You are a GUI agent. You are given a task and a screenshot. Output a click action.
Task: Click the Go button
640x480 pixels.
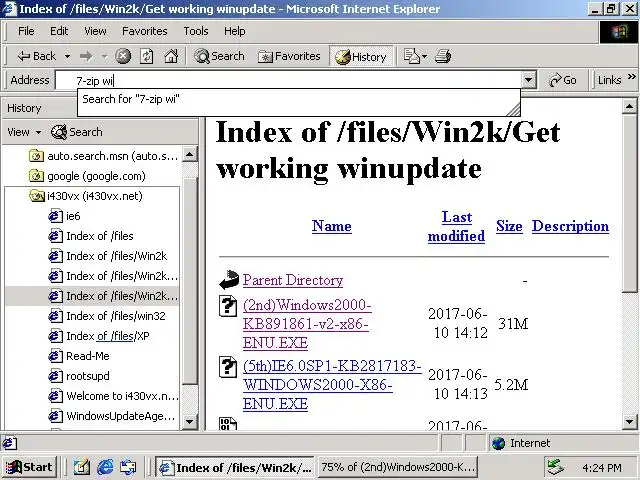tap(562, 80)
